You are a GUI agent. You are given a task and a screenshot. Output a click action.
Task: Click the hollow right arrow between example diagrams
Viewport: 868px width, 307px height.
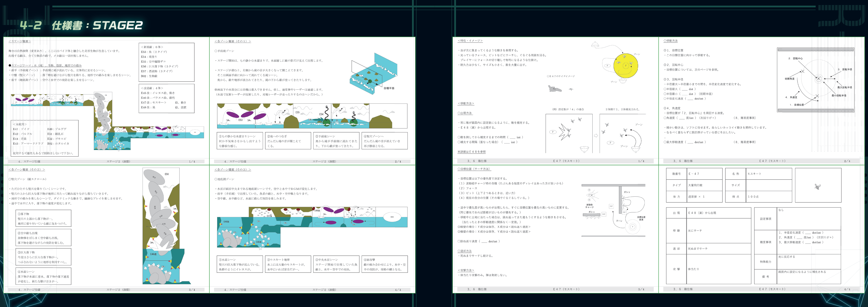coord(596,136)
